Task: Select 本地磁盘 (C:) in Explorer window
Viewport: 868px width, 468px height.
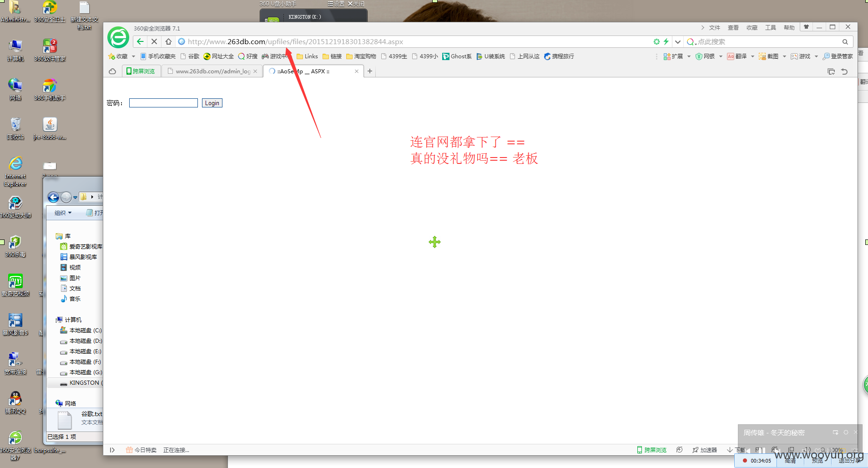Action: click(81, 331)
